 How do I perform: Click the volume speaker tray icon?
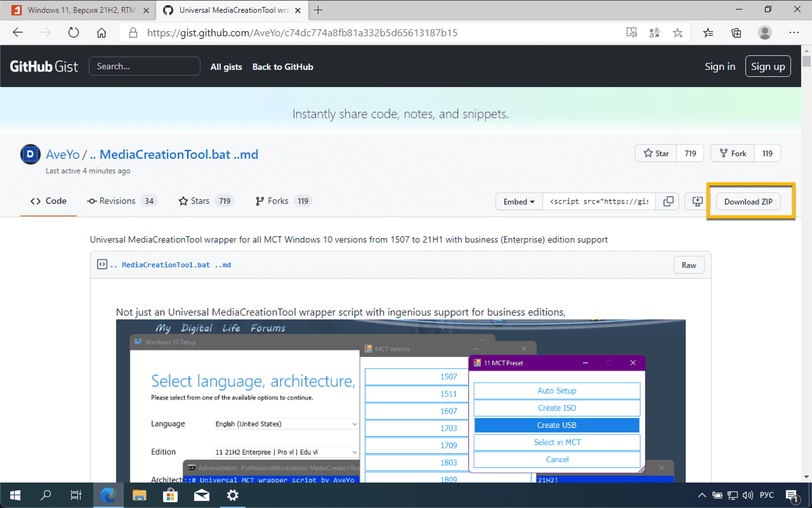tap(748, 495)
